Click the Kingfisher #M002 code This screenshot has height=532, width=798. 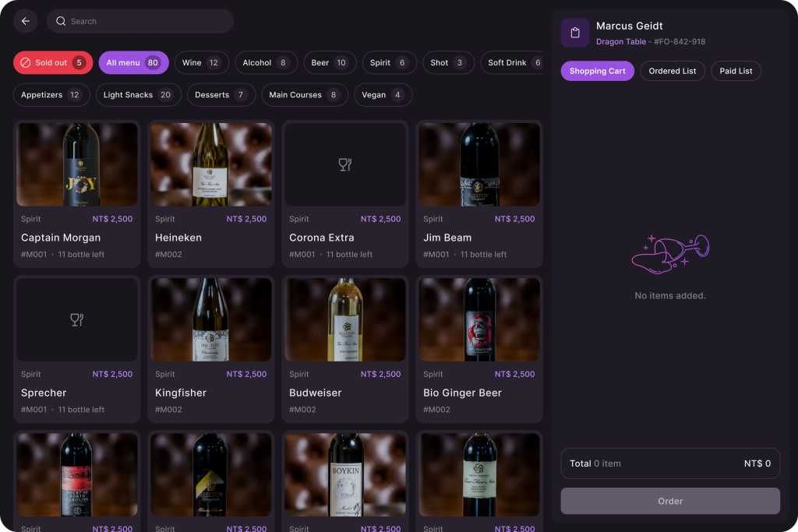point(168,410)
